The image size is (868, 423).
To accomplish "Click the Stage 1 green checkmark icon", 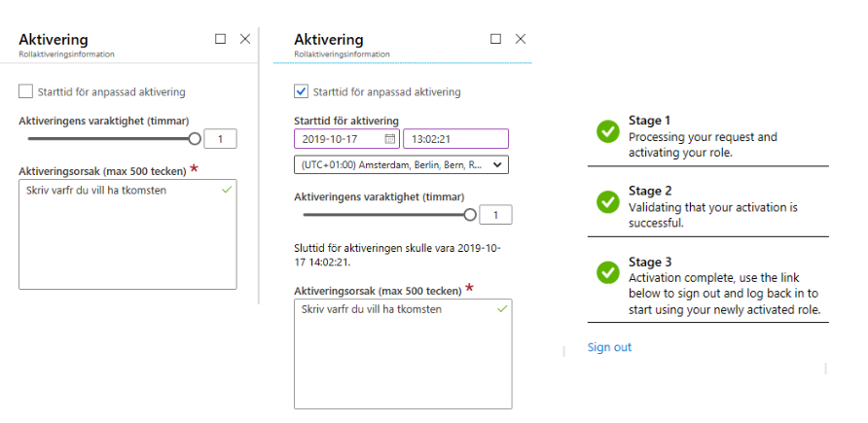I will click(608, 131).
